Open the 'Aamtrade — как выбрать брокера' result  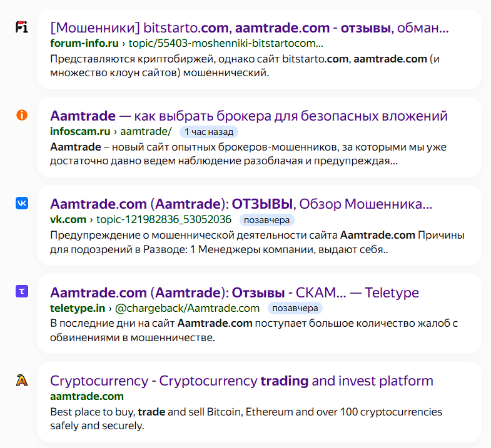[248, 116]
